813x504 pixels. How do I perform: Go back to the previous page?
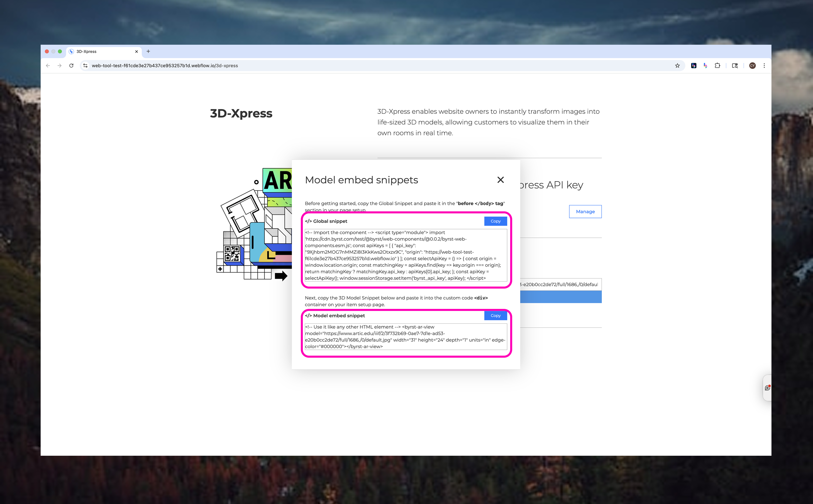(x=48, y=66)
